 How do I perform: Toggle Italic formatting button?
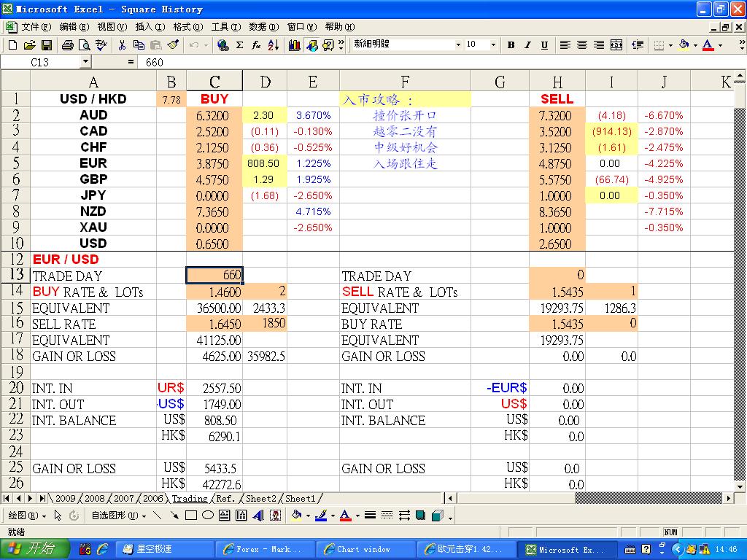pos(528,45)
